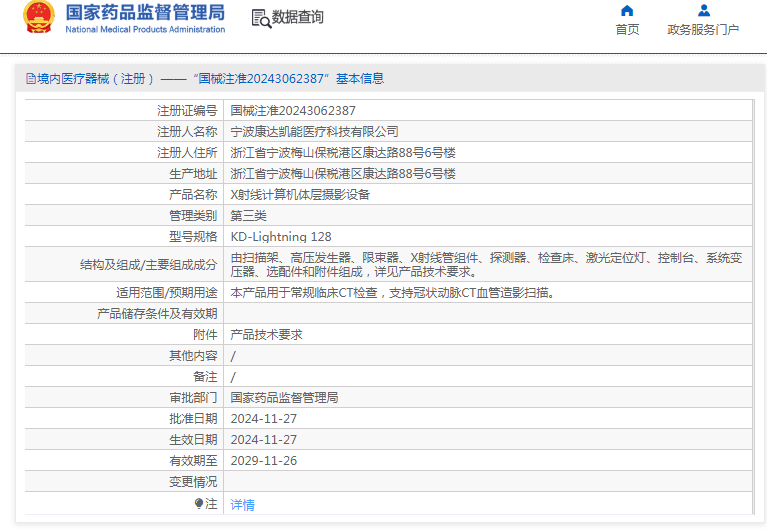Open the data query magnifier icon
The width and height of the screenshot is (767, 532).
tap(261, 19)
